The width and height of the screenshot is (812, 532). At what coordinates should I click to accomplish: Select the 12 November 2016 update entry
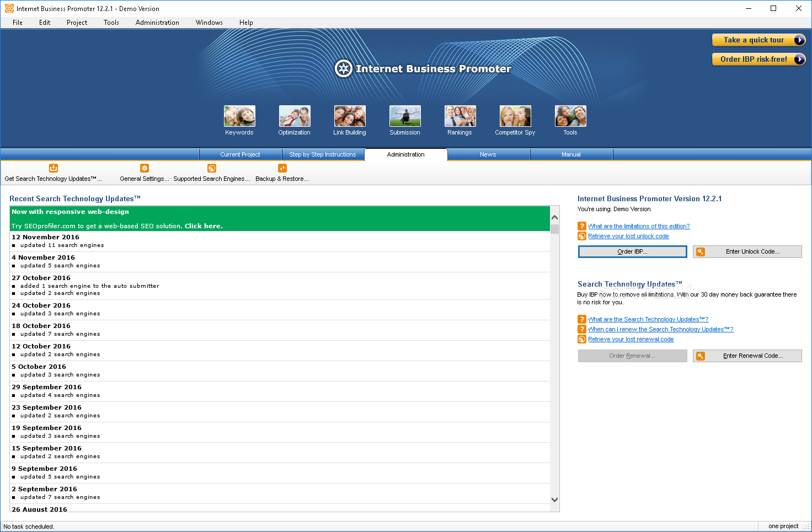coord(280,241)
